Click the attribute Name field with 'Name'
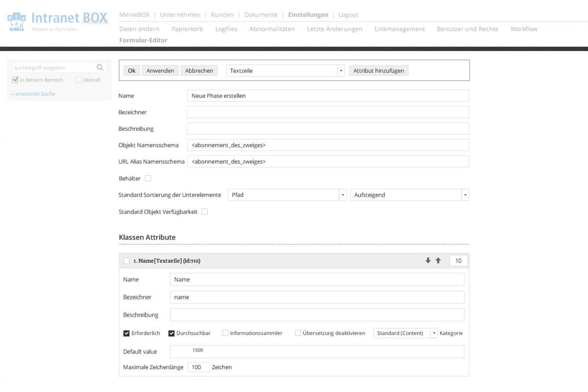The height and width of the screenshot is (392, 588). coord(317,279)
